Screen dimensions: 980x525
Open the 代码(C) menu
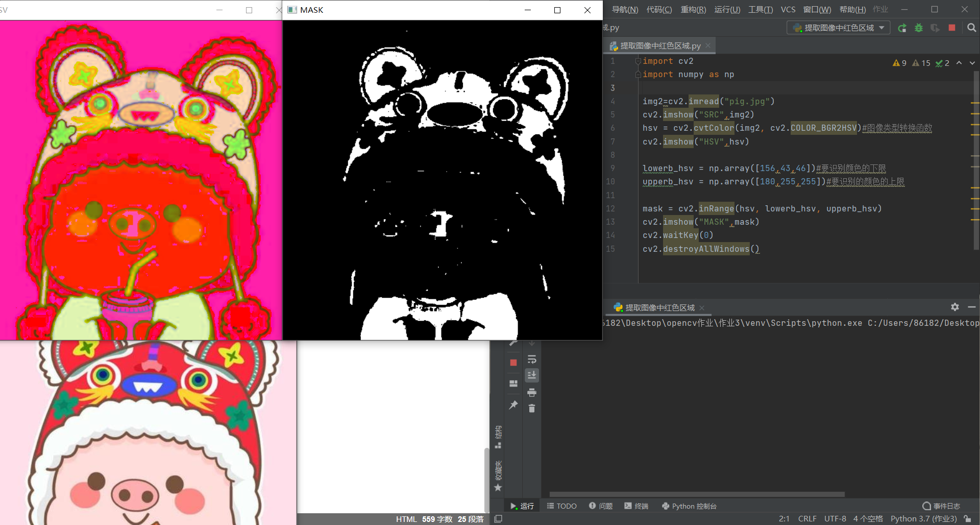point(659,9)
